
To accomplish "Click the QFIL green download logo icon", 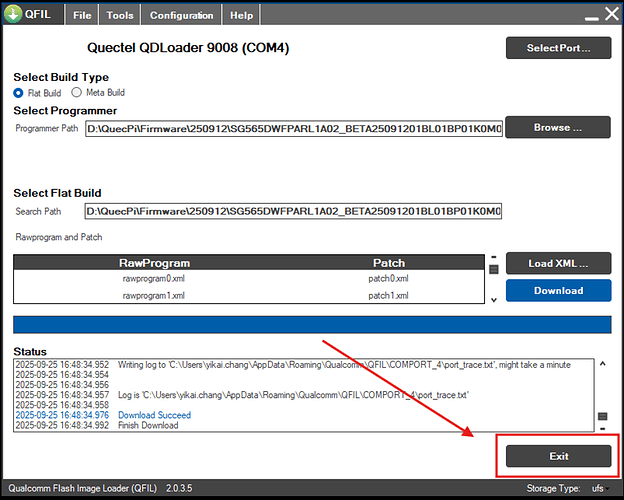I will [13, 14].
